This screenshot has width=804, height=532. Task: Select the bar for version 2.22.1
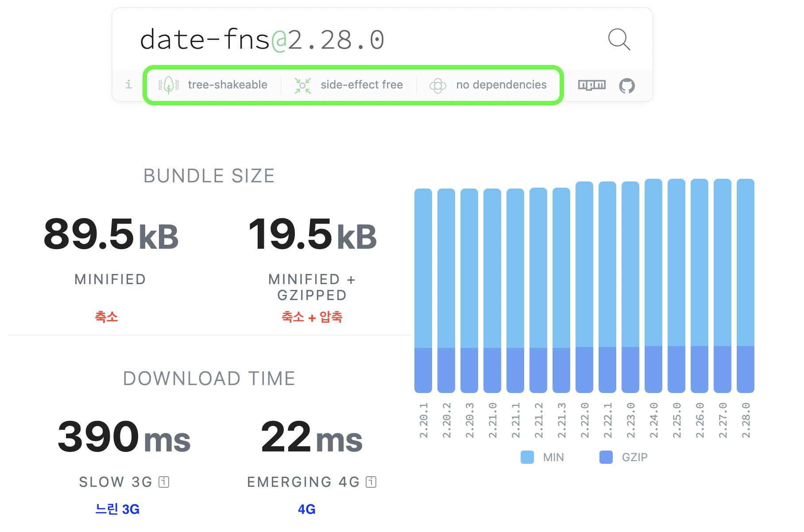[x=607, y=287]
